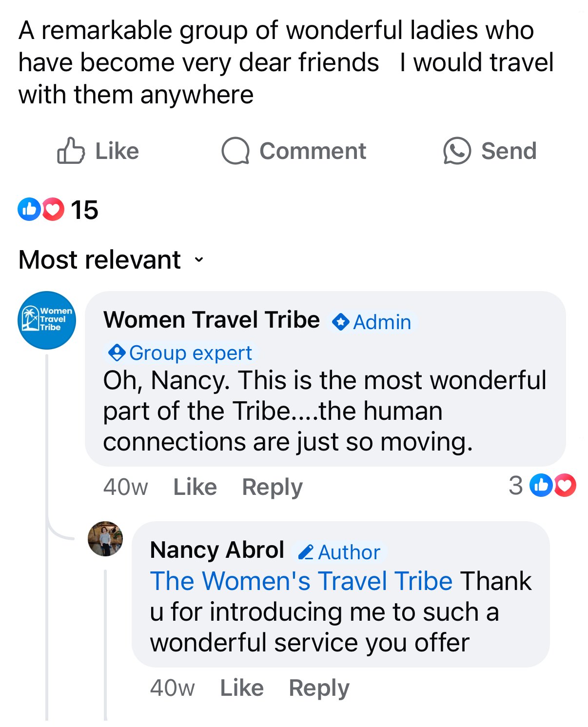Open the Comment bubble icon

coord(236,151)
